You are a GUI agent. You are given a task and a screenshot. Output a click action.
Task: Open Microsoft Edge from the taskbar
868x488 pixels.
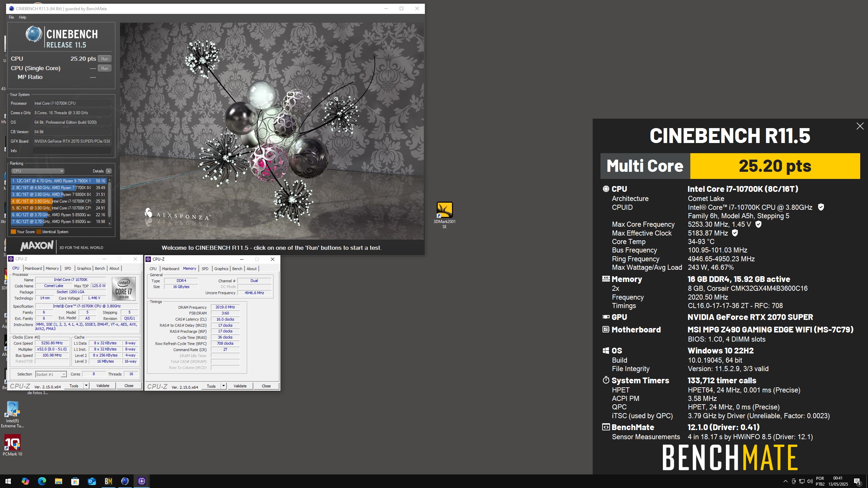click(42, 481)
